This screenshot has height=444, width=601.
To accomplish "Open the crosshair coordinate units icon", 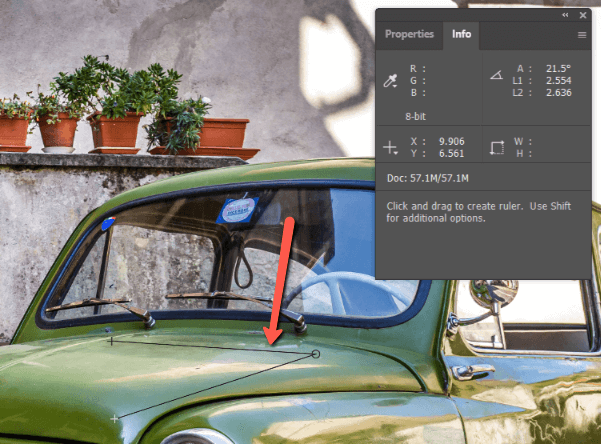I will tap(391, 147).
